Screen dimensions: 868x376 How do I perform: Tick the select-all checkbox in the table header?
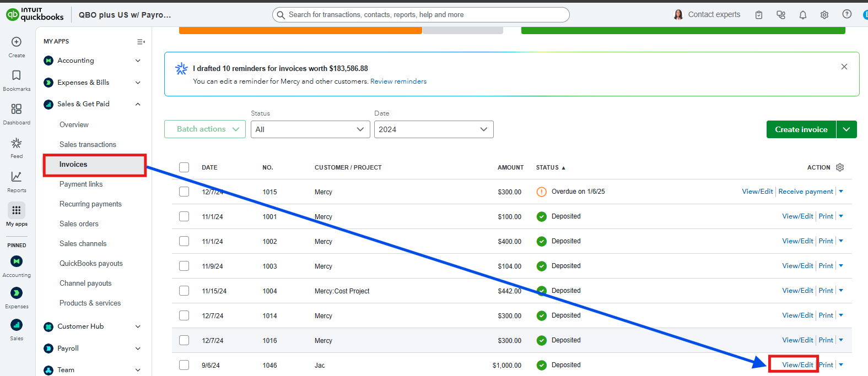[184, 167]
